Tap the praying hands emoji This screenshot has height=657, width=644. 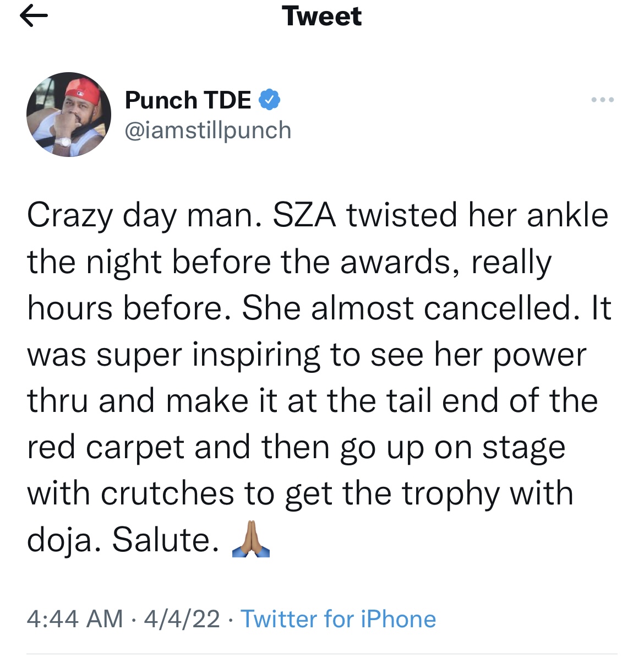pyautogui.click(x=251, y=539)
